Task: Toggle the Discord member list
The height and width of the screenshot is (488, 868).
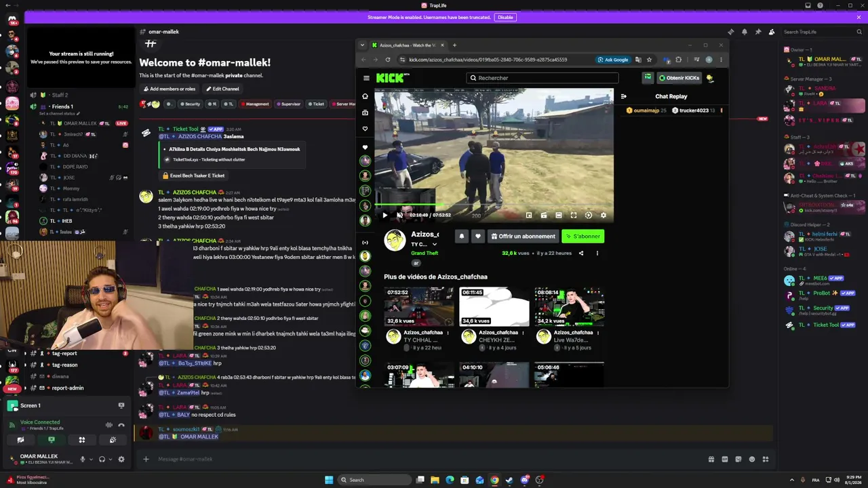Action: pyautogui.click(x=772, y=32)
